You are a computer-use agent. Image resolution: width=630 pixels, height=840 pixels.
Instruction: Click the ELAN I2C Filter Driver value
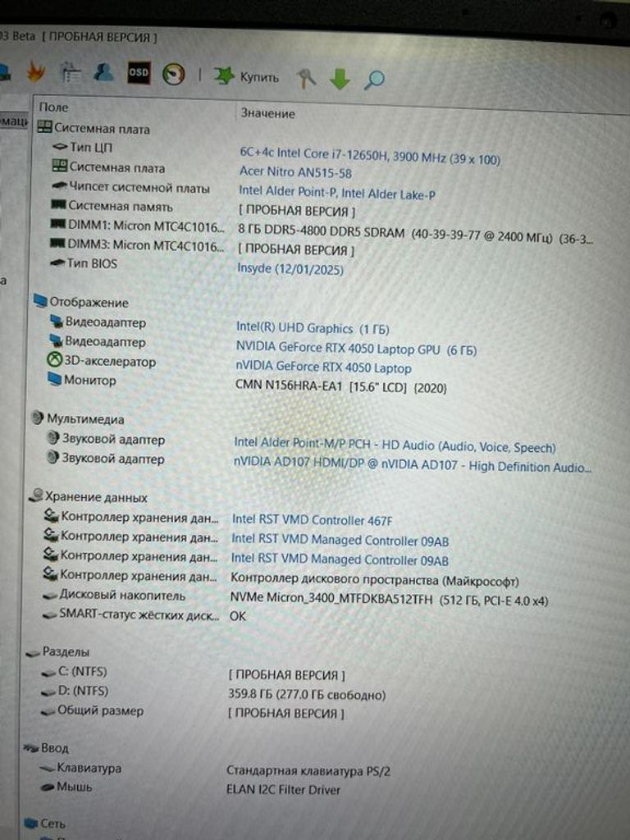coord(283,790)
